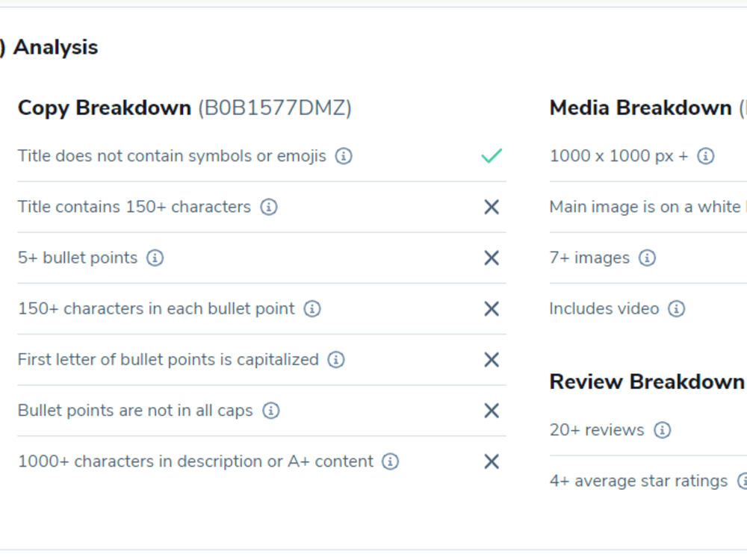Click text 'Title contains 150+ characters'

click(134, 207)
